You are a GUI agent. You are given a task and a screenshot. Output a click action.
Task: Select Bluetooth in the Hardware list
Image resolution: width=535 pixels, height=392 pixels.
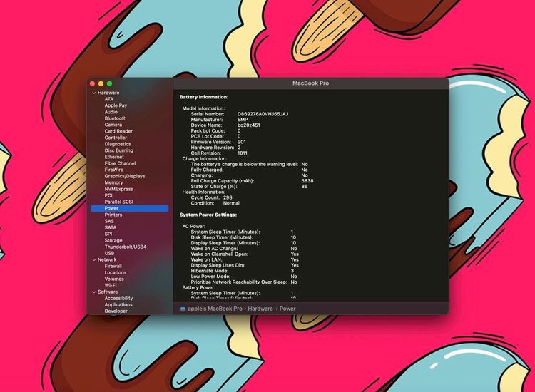[x=115, y=118]
